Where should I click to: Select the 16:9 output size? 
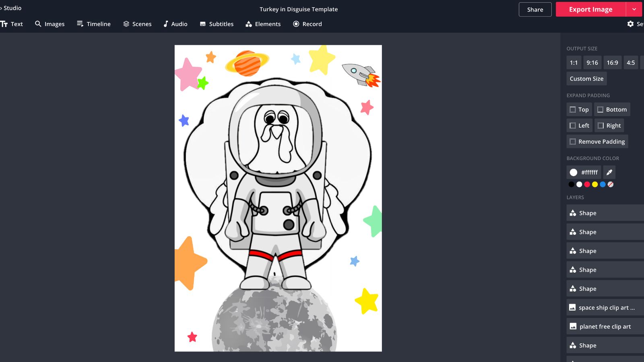click(612, 63)
